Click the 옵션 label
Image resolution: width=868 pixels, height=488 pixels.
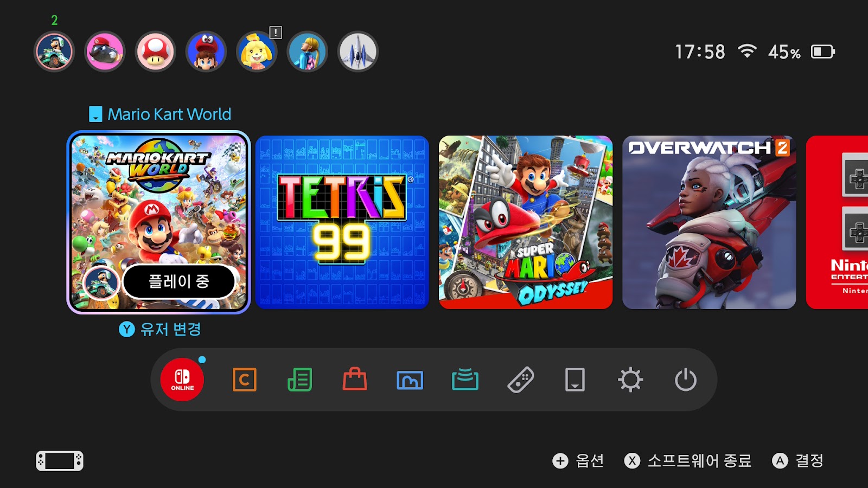point(590,461)
